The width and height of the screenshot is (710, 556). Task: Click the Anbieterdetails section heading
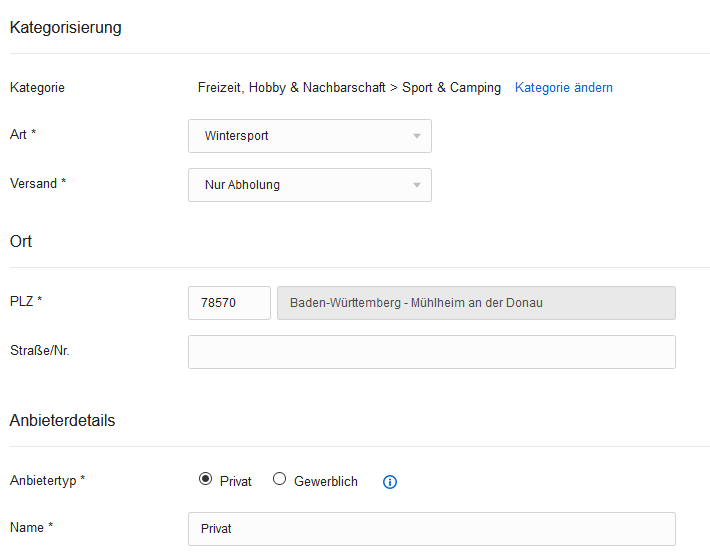tap(62, 421)
